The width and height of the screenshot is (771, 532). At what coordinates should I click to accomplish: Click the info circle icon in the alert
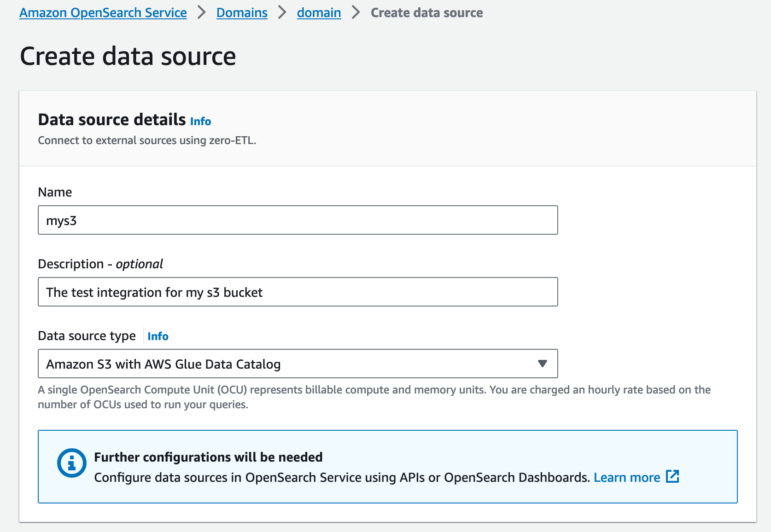71,463
